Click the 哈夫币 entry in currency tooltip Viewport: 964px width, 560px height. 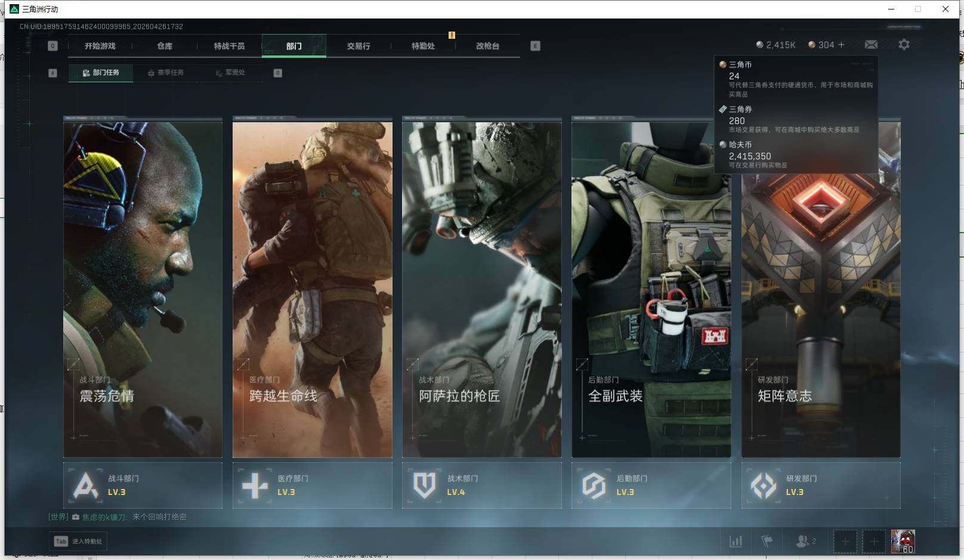(796, 154)
